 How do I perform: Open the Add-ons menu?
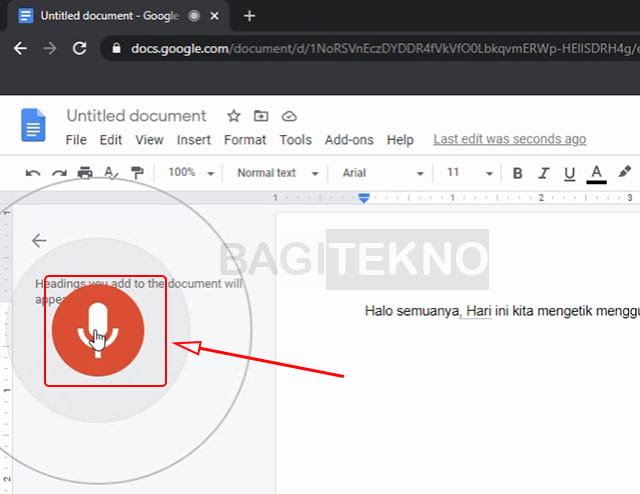tap(349, 140)
